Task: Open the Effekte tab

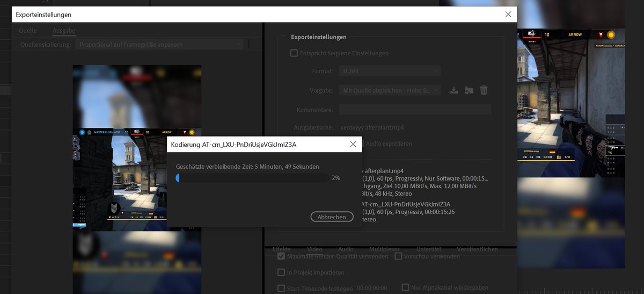Action: 282,249
